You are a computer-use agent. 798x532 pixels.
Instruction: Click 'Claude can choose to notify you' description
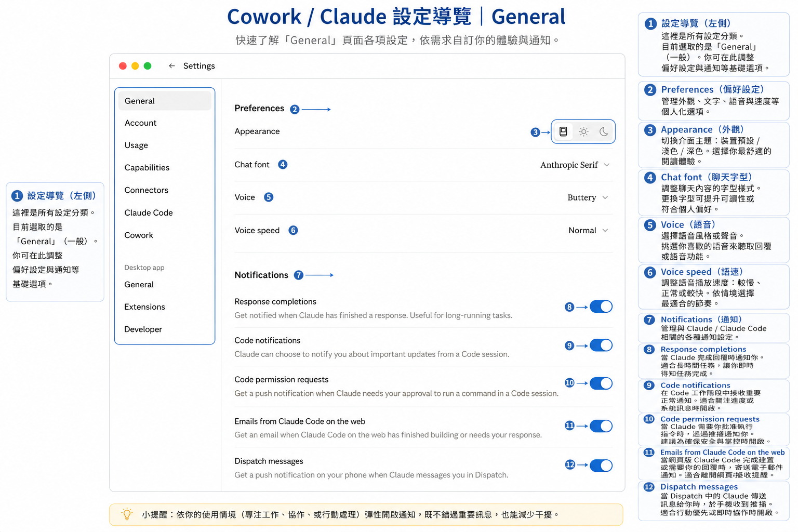tap(372, 354)
